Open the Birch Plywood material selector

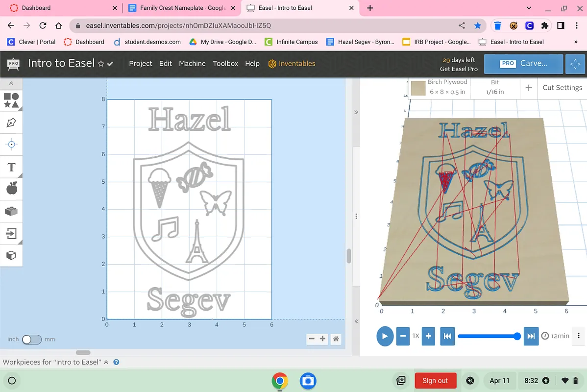[439, 87]
